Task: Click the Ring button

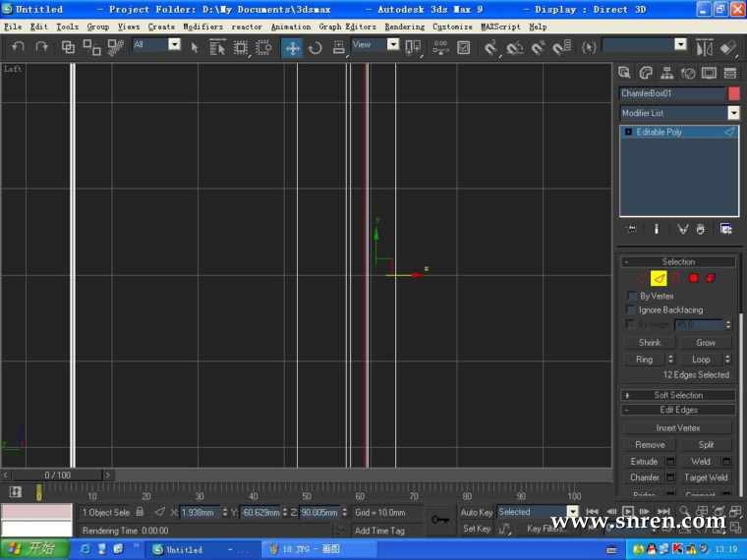Action: click(x=644, y=359)
